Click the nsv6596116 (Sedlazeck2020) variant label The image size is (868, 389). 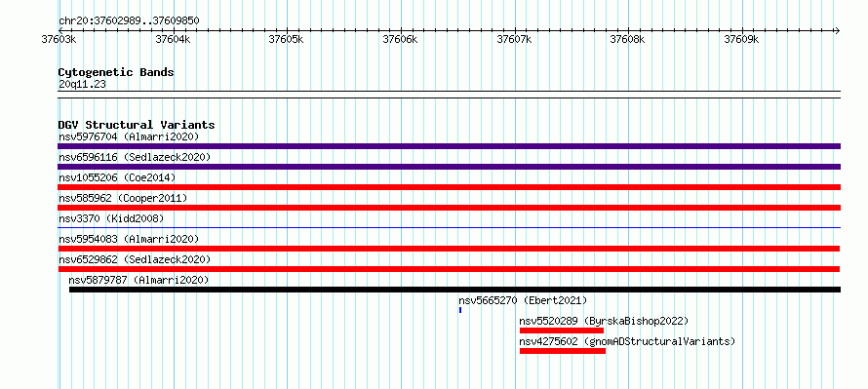pos(135,157)
